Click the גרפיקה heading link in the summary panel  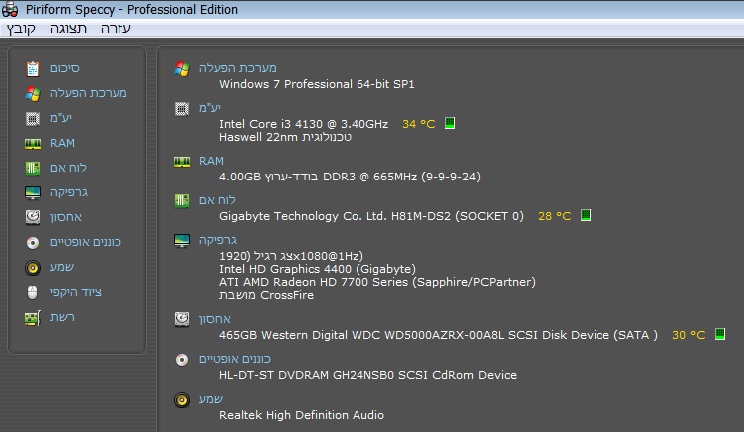(x=217, y=240)
